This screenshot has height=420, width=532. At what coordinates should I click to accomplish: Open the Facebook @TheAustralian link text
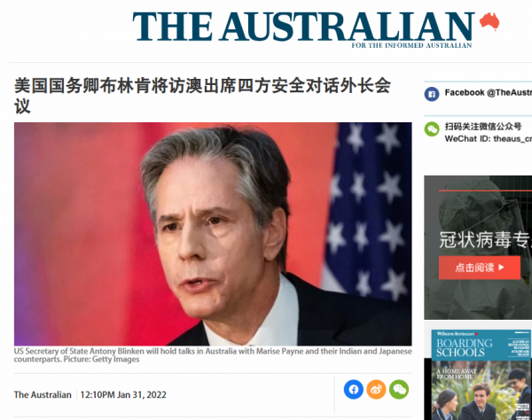point(488,92)
